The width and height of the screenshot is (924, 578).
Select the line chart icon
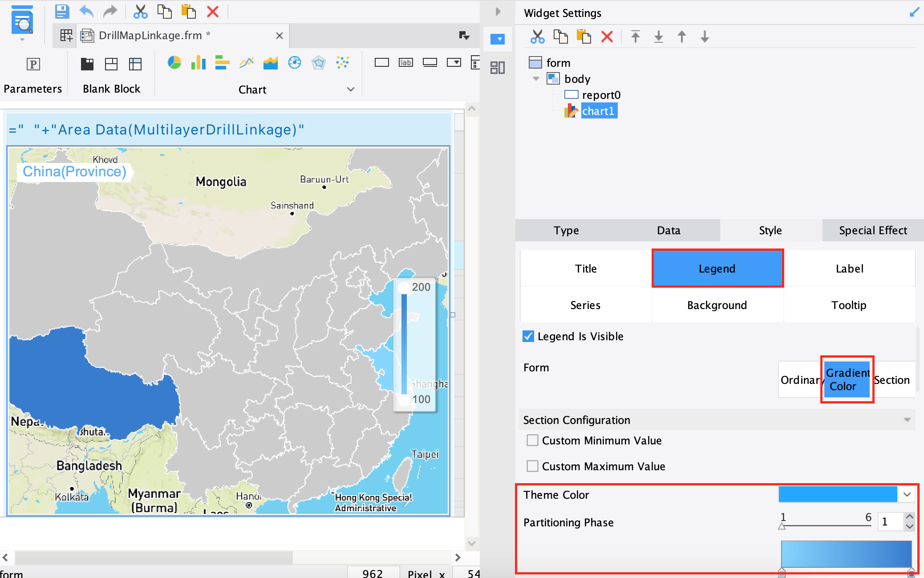pos(246,63)
